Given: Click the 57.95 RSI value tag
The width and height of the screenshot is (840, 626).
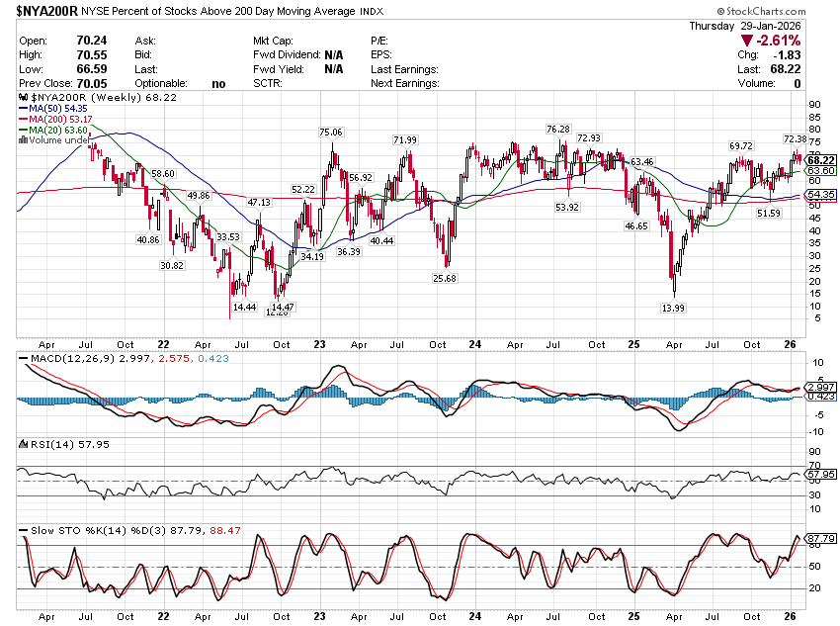Looking at the screenshot, I should pyautogui.click(x=821, y=475).
